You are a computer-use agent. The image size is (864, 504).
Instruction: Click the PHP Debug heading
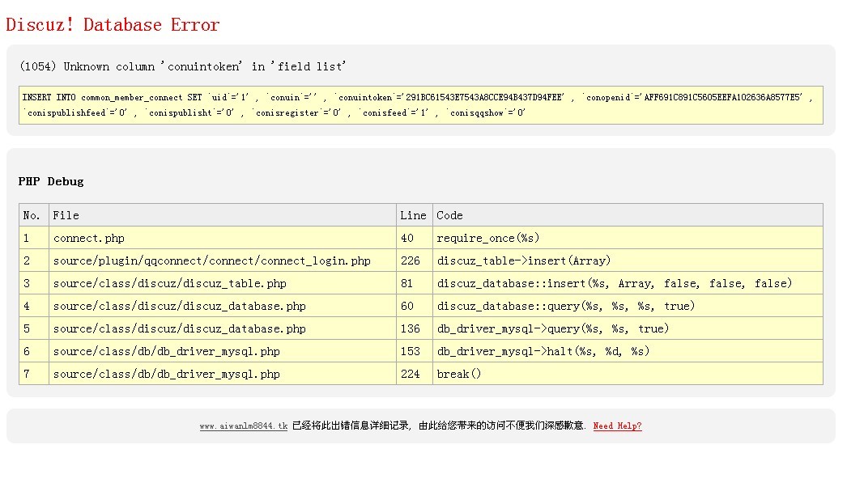tap(51, 181)
